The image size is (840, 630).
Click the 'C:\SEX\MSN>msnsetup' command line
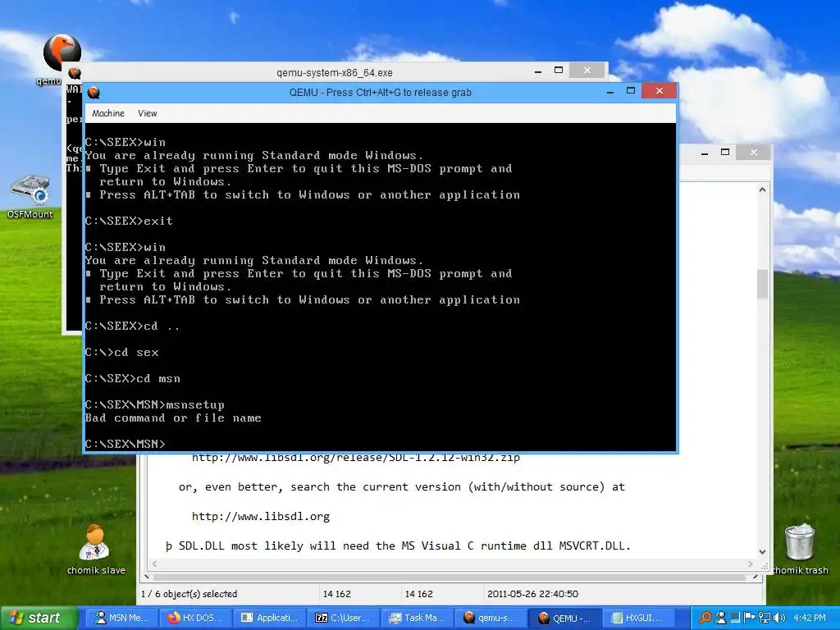point(155,405)
